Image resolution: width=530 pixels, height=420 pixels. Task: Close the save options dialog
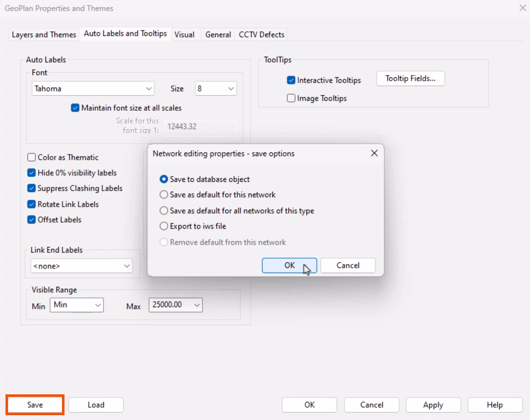[x=374, y=153]
